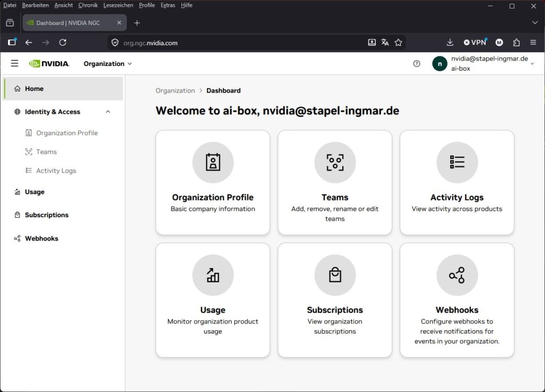The height and width of the screenshot is (392, 545).
Task: Open a new tab with the plus button
Action: tap(137, 23)
